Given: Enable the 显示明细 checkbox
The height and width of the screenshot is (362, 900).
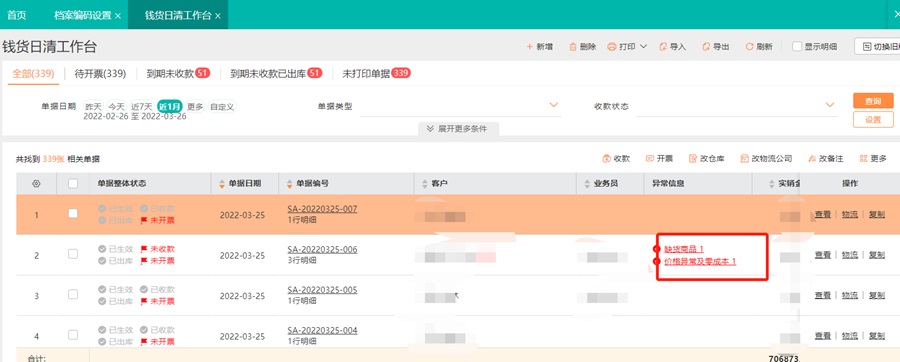Looking at the screenshot, I should (x=797, y=46).
